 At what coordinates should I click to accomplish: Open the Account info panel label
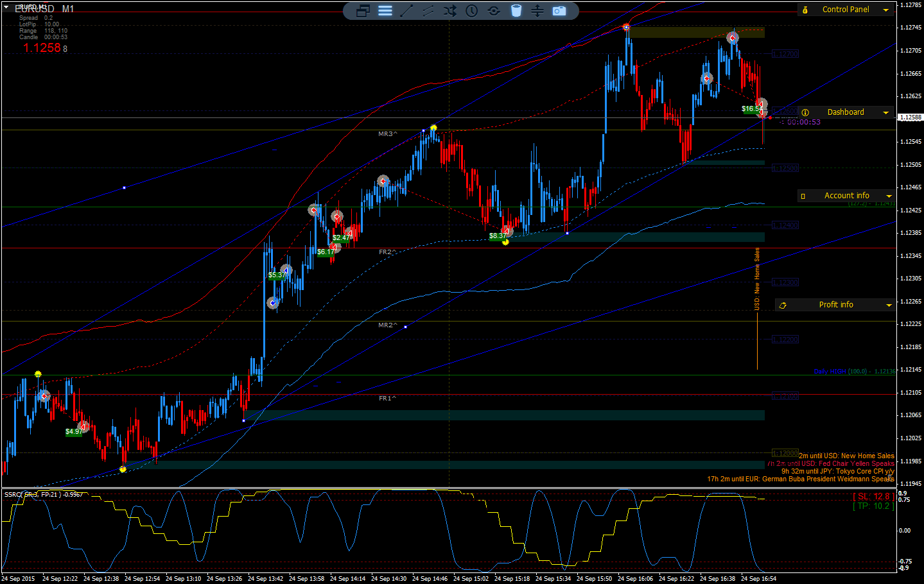coord(847,196)
